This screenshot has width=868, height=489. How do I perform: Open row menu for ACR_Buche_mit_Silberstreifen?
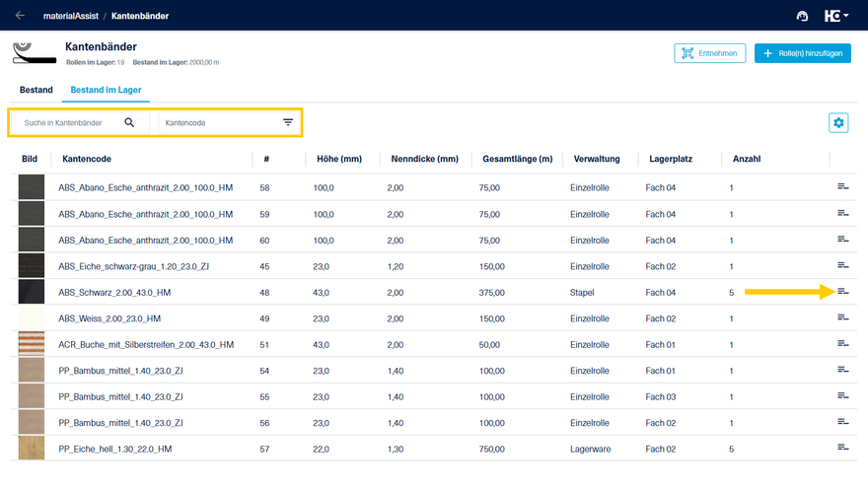point(843,344)
